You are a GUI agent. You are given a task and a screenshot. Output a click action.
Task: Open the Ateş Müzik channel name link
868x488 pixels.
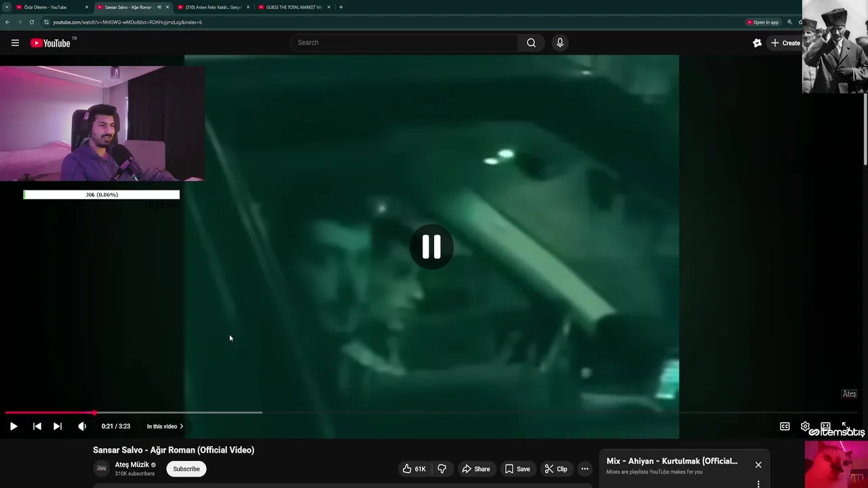pos(132,465)
